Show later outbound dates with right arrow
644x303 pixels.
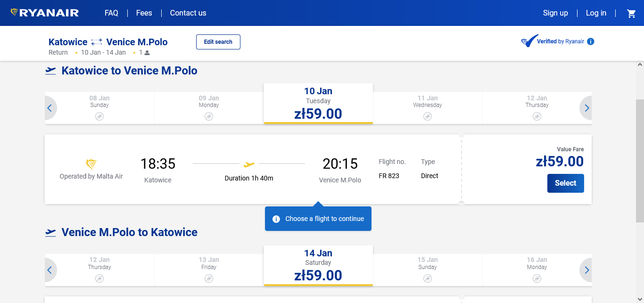586,108
